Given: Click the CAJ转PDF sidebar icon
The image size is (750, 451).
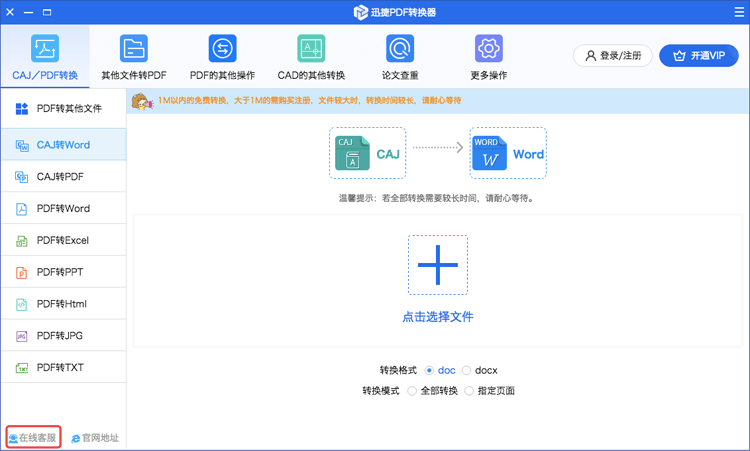Looking at the screenshot, I should (22, 177).
